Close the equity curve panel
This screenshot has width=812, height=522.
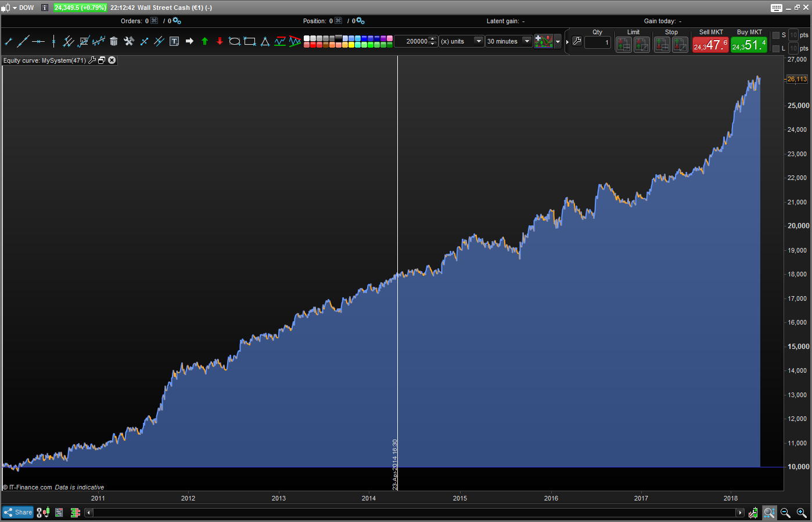[x=112, y=60]
